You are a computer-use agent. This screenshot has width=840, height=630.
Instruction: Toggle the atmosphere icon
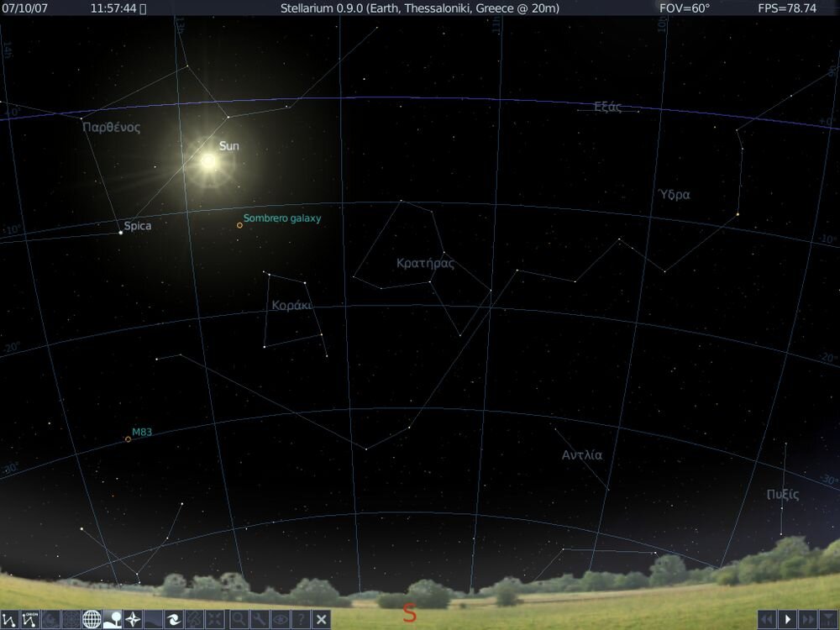[153, 620]
